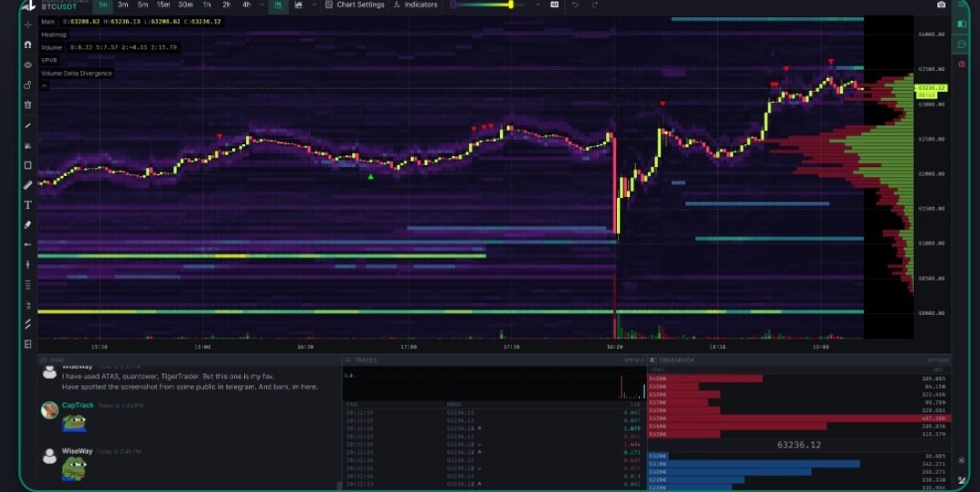Select the trend line drawing tool
The height and width of the screenshot is (492, 980).
(27, 125)
